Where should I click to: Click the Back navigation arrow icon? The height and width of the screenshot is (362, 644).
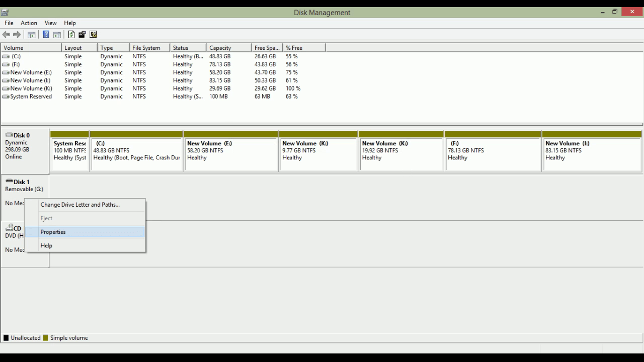[6, 34]
